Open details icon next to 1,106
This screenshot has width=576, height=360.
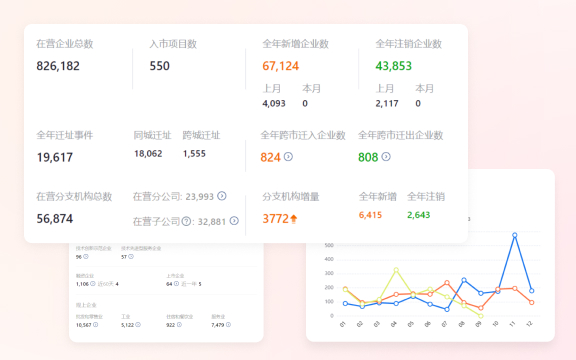click(93, 284)
